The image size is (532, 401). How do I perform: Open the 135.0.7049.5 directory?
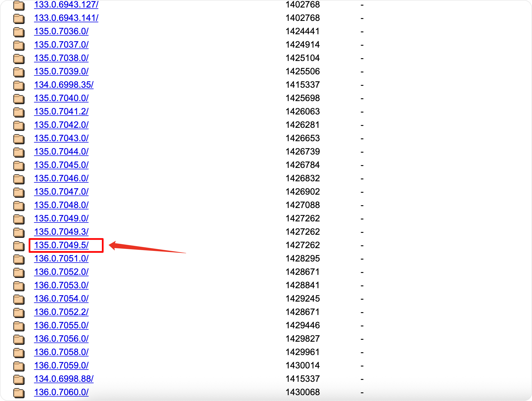point(61,245)
